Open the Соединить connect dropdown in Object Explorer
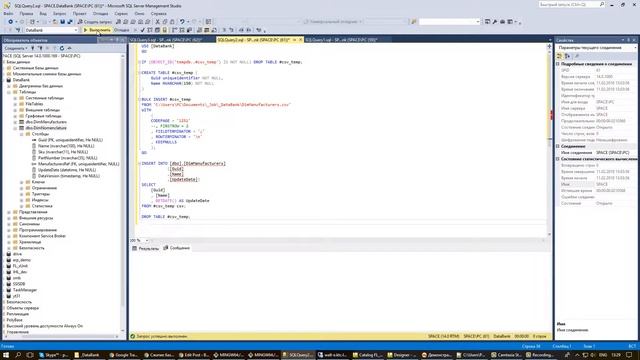Image resolution: width=640 pixels, height=360 pixels. 16,48
